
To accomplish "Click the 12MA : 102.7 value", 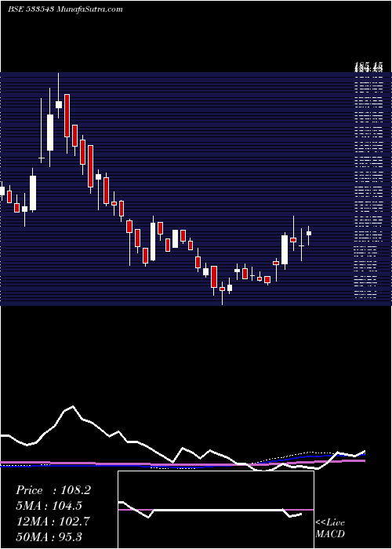I will (x=53, y=521).
